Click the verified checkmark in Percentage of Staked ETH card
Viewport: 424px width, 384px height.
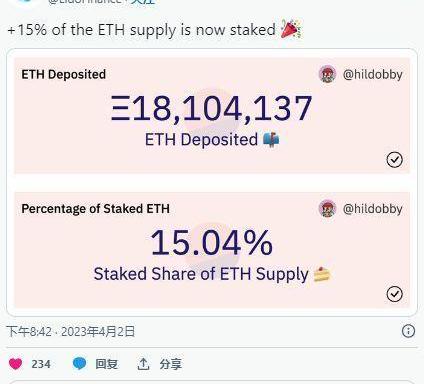(394, 294)
